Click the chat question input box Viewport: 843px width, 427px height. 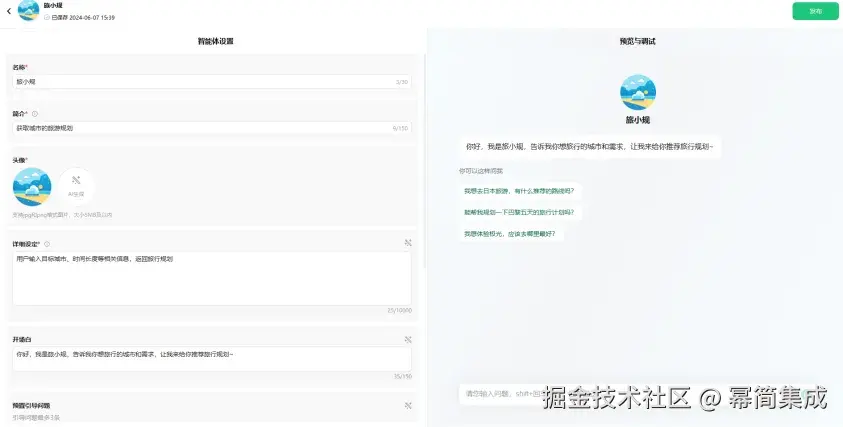(634, 394)
